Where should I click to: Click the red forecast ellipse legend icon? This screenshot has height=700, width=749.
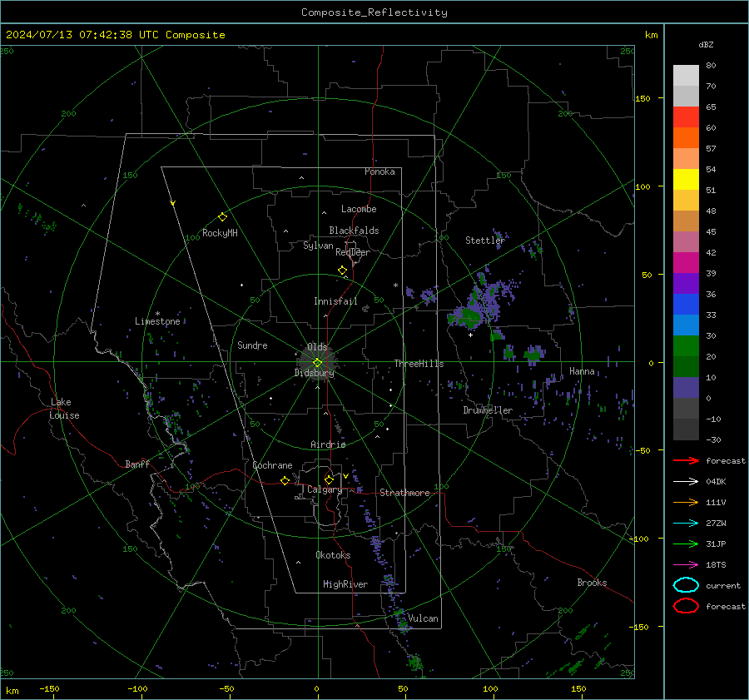tap(686, 606)
